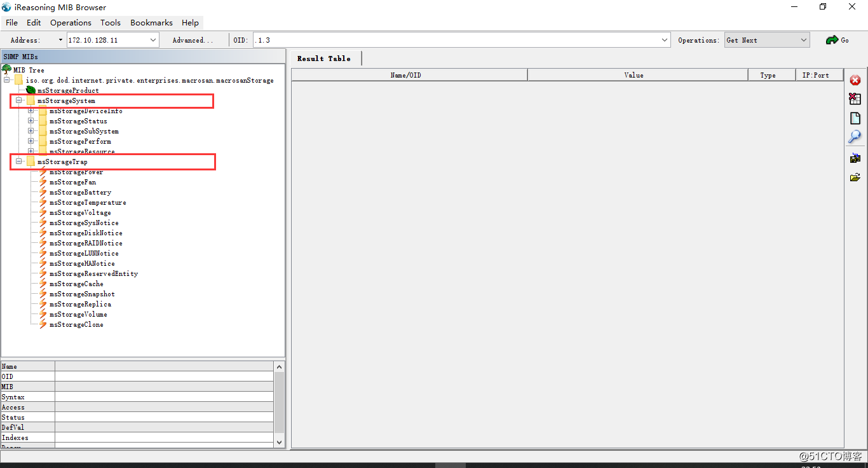
Task: Click the msStoragePower trap icon
Action: (43, 172)
